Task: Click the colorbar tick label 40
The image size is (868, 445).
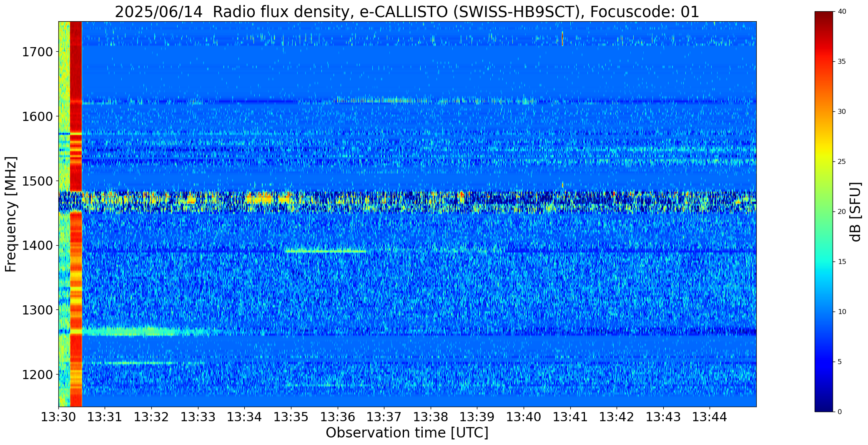Action: [842, 12]
